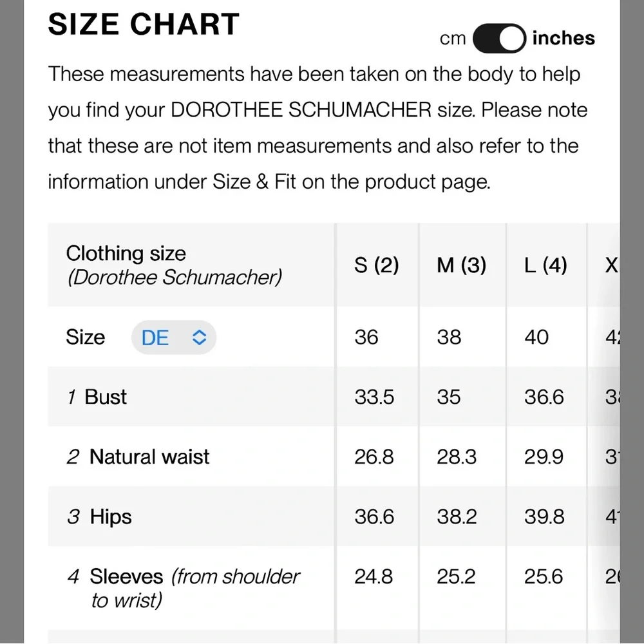
Task: Click the partially visible X size column
Action: [611, 265]
